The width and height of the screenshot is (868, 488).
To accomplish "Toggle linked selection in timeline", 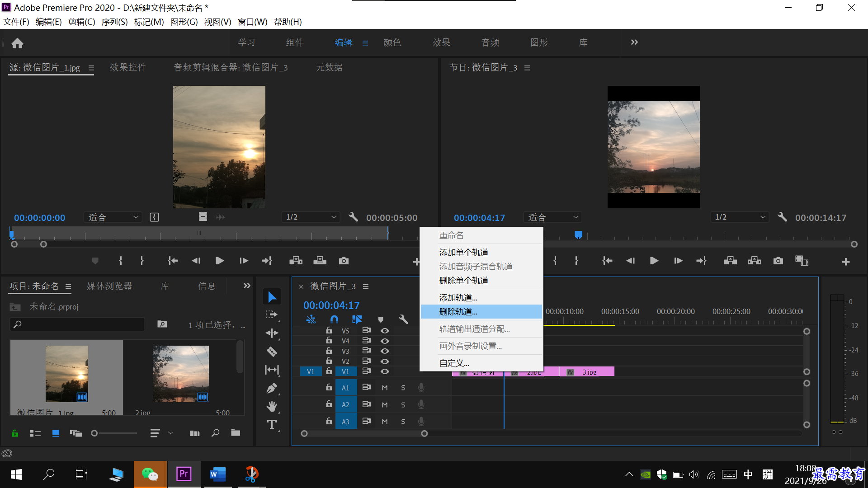I will pyautogui.click(x=357, y=319).
